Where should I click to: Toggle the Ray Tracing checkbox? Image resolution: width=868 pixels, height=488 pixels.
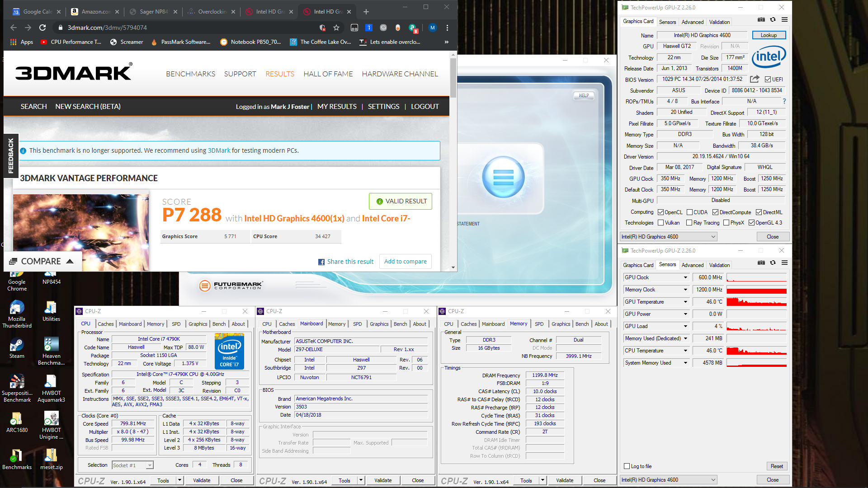coord(689,223)
